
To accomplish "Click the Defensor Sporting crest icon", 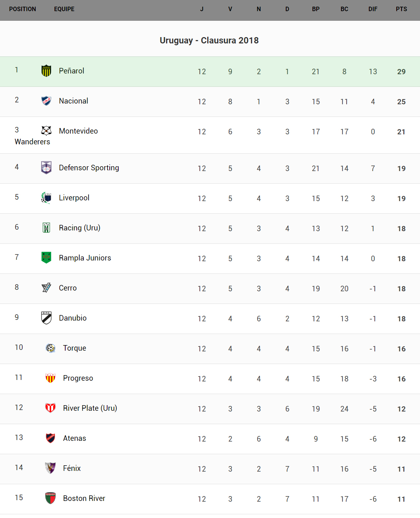I will (46, 168).
